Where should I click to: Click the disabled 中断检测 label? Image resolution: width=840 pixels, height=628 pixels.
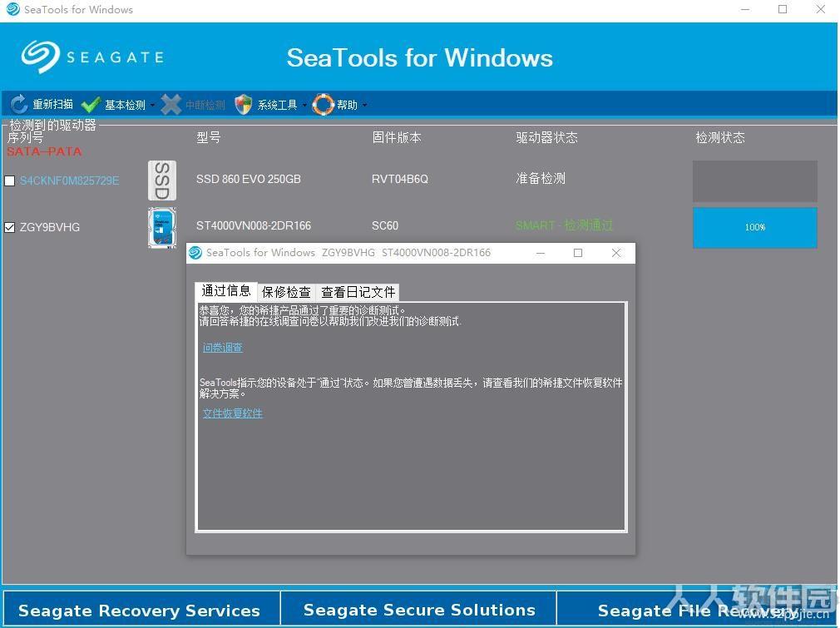pos(205,105)
